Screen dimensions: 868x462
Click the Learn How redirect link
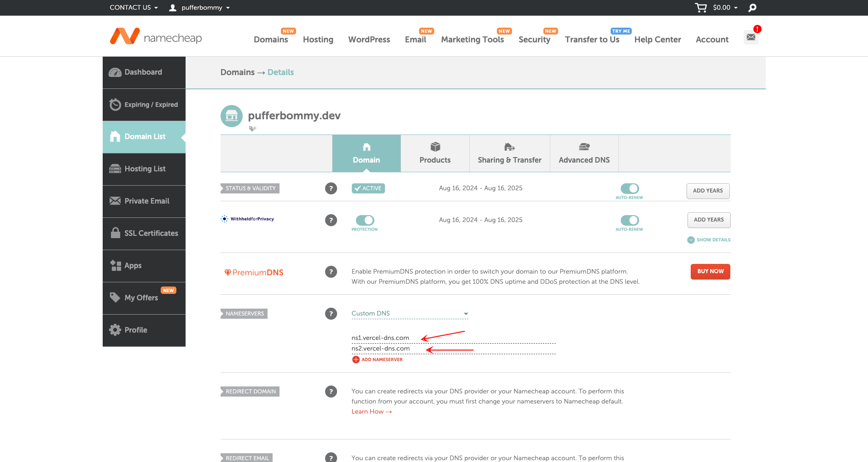coord(372,412)
